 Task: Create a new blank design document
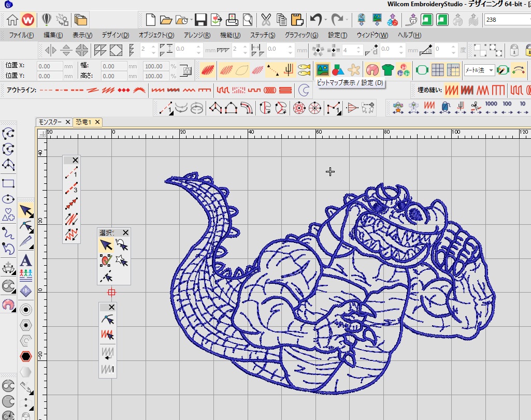(150, 20)
